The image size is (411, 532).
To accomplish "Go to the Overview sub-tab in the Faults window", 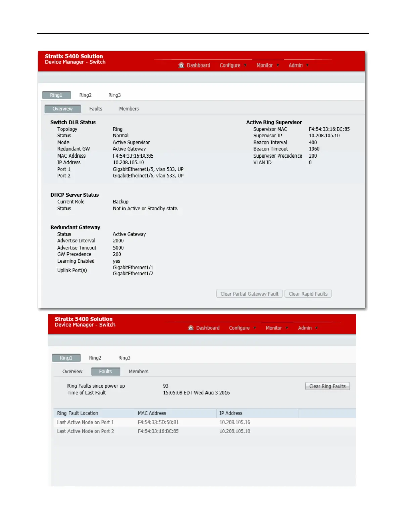I will (72, 371).
